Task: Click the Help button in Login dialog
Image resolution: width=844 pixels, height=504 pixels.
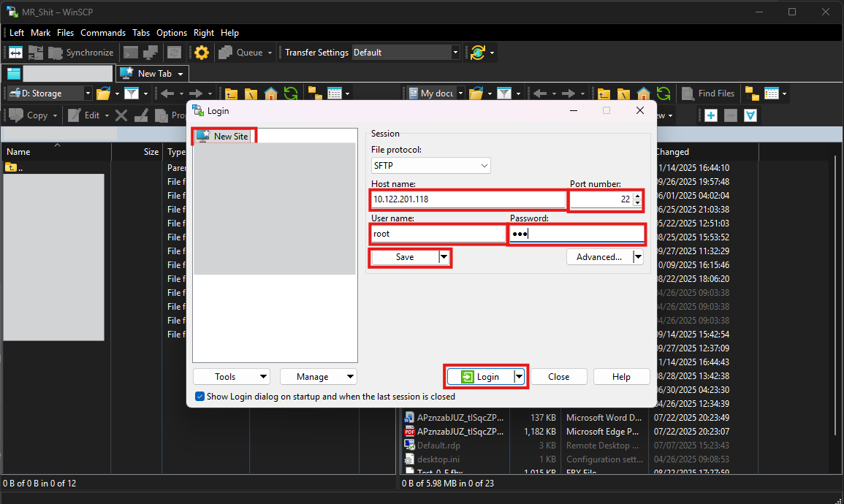Action: pos(621,377)
